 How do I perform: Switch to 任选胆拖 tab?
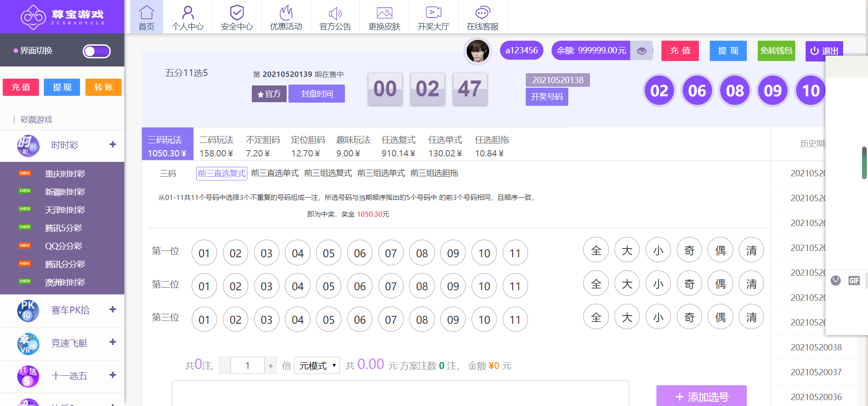[x=492, y=146]
